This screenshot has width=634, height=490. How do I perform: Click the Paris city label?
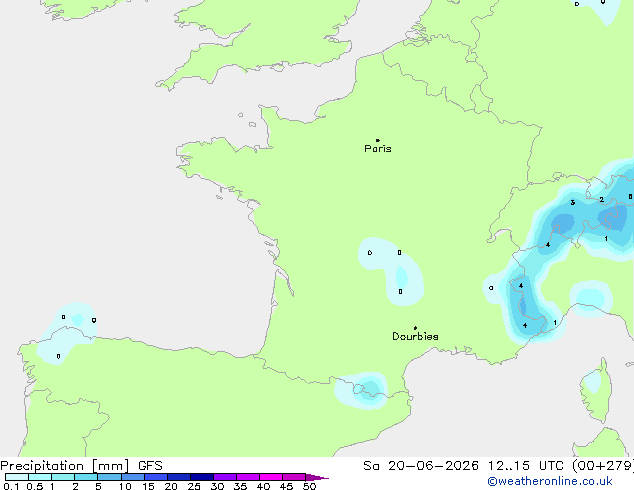pos(378,149)
